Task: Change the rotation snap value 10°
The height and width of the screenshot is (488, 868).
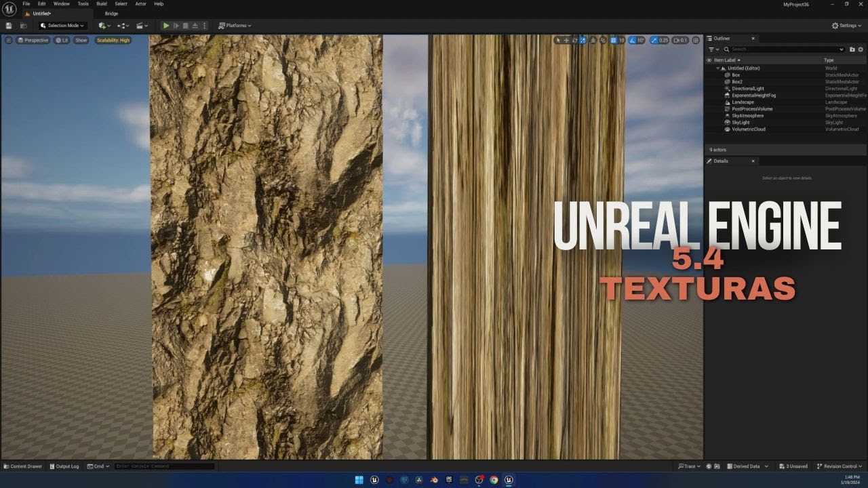Action: point(642,40)
